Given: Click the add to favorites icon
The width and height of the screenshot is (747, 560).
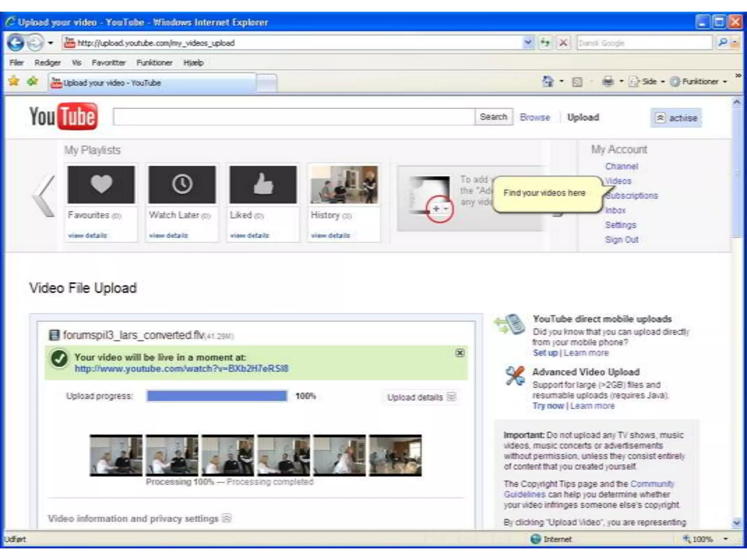Looking at the screenshot, I should click(x=32, y=81).
